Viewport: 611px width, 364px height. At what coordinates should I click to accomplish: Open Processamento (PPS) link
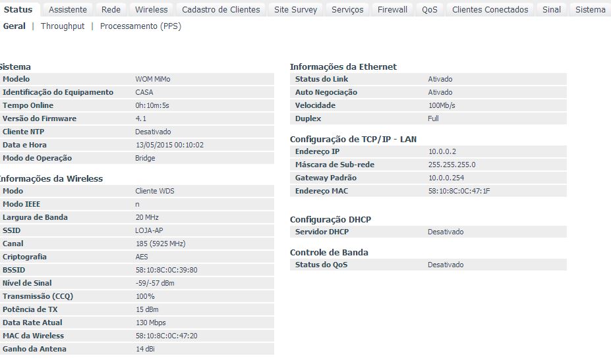(x=140, y=26)
